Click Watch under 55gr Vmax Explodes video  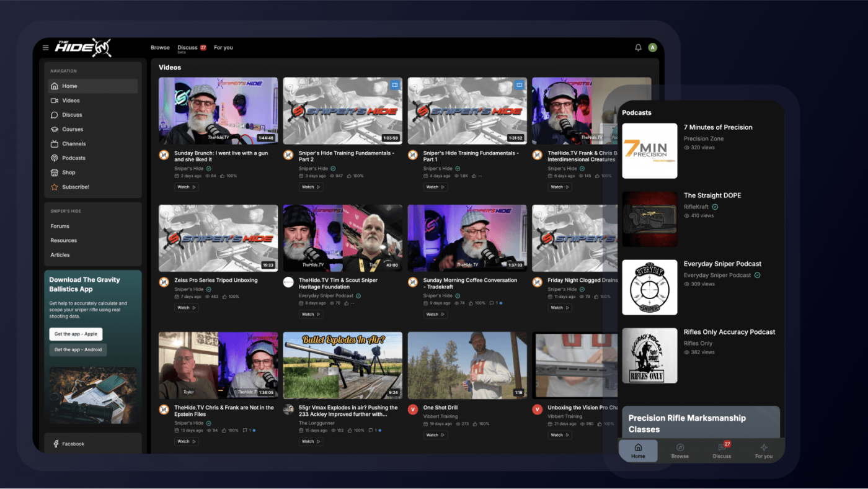pos(311,441)
